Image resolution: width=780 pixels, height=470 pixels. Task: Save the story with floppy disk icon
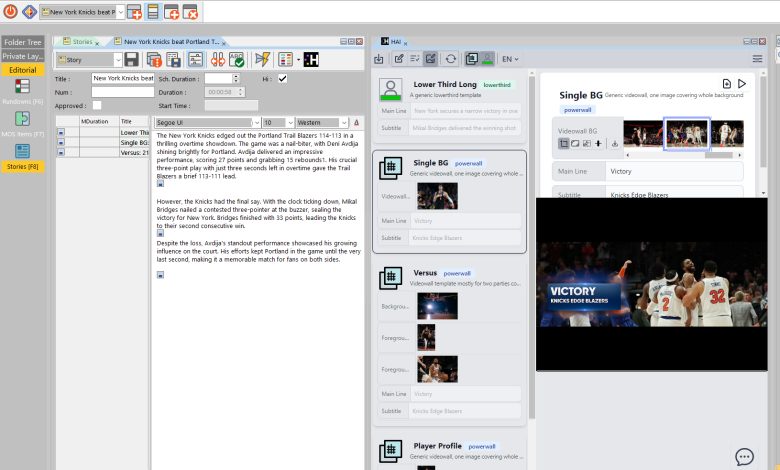132,60
